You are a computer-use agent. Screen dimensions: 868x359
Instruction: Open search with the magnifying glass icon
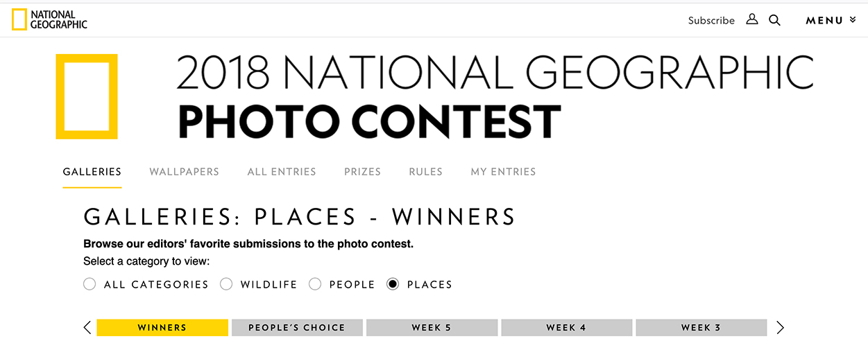[x=775, y=20]
